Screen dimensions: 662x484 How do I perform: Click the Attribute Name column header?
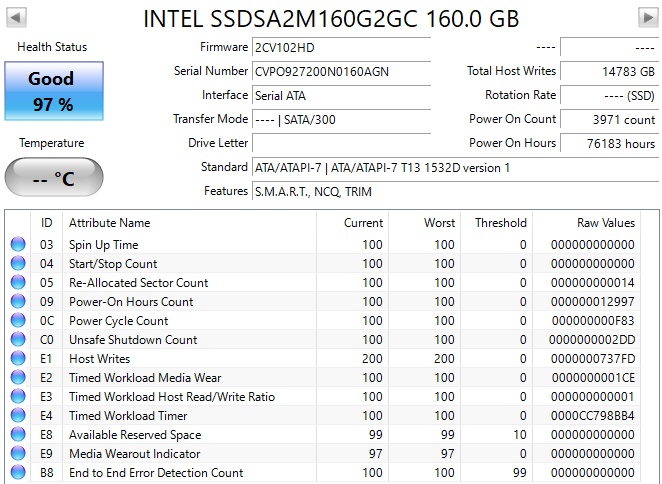click(190, 223)
